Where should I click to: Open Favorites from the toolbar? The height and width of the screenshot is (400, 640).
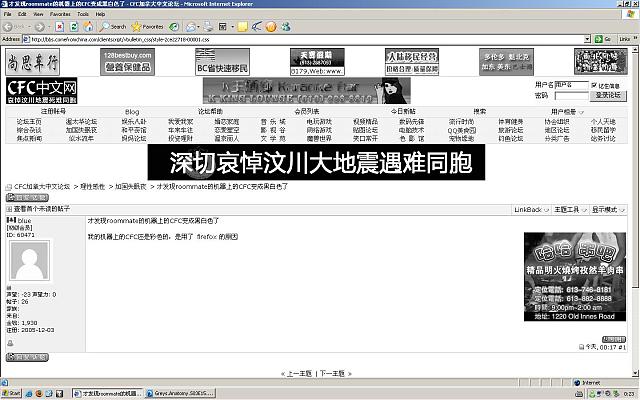pos(148,26)
